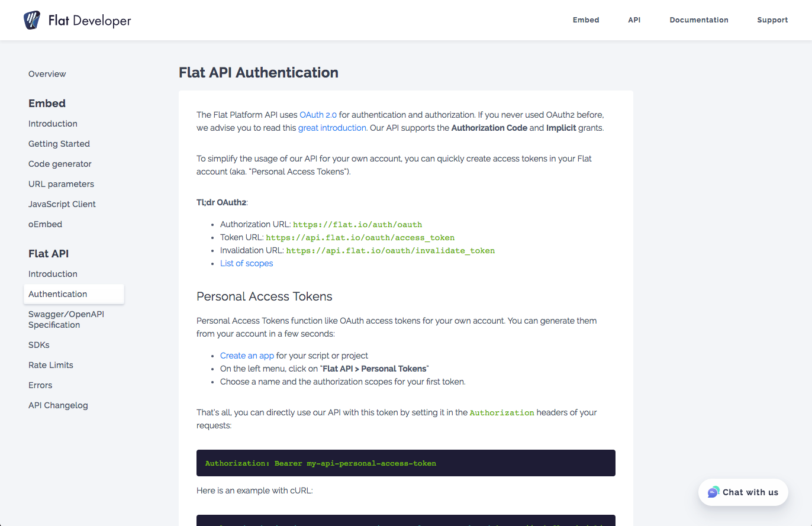Open the Support top navigation item
The image size is (812, 526).
(772, 20)
